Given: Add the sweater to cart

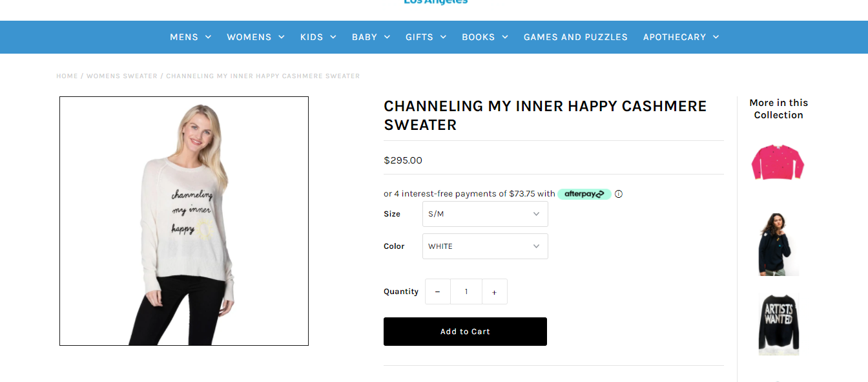Looking at the screenshot, I should pos(465,332).
